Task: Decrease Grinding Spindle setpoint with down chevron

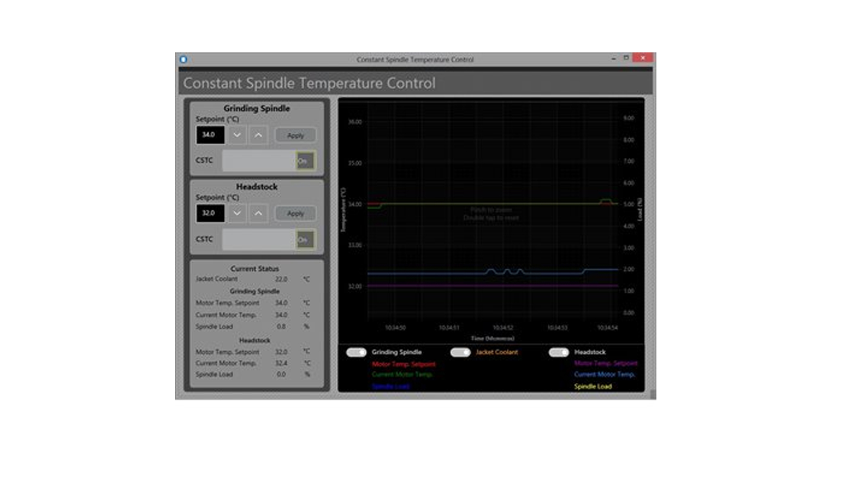Action: pyautogui.click(x=237, y=135)
